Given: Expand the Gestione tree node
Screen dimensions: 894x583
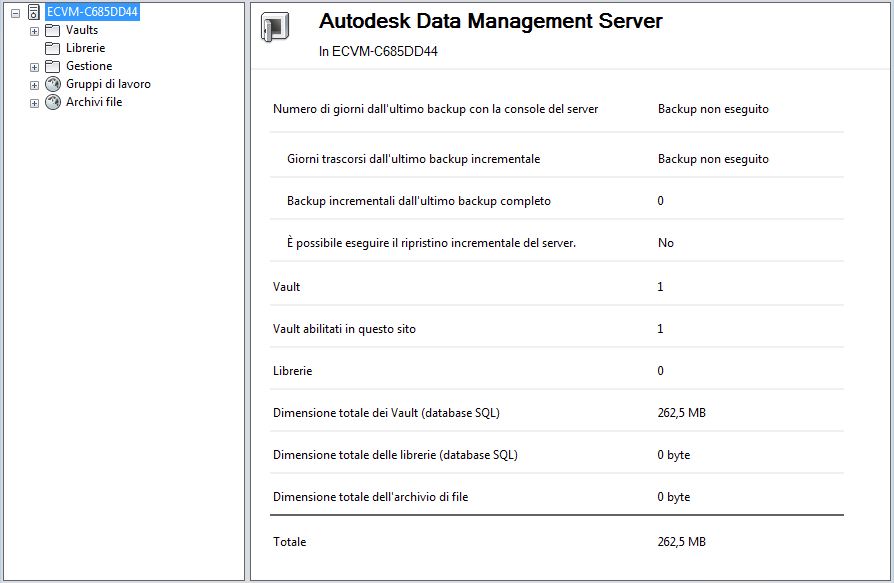Looking at the screenshot, I should [x=34, y=67].
